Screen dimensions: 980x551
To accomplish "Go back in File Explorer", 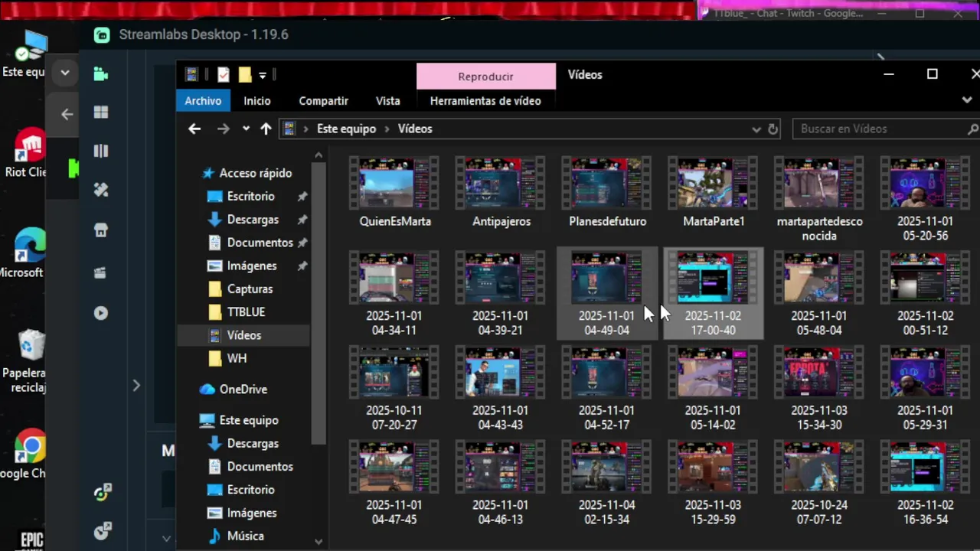I will coord(194,129).
